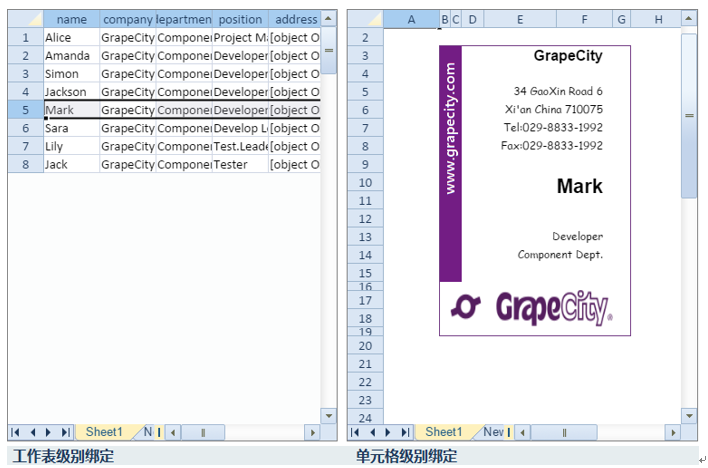Click the Sara name cell
Screen dimensions: 708x468
click(71, 128)
